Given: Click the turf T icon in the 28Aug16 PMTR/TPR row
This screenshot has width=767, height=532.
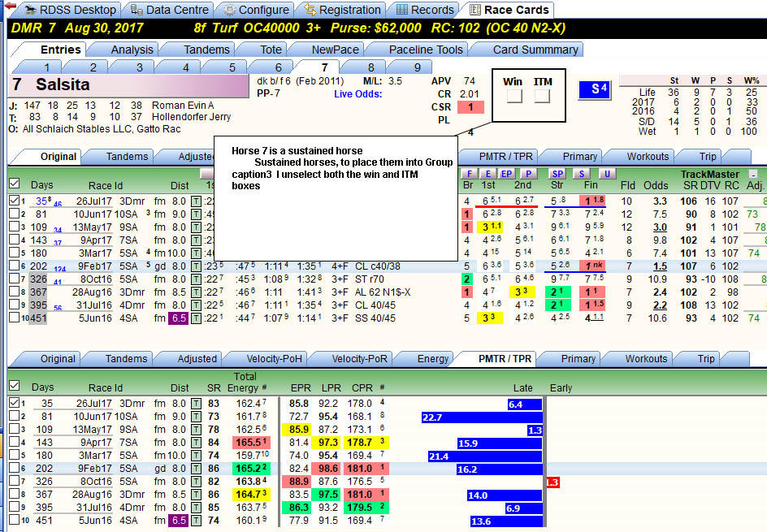Looking at the screenshot, I should tap(196, 495).
